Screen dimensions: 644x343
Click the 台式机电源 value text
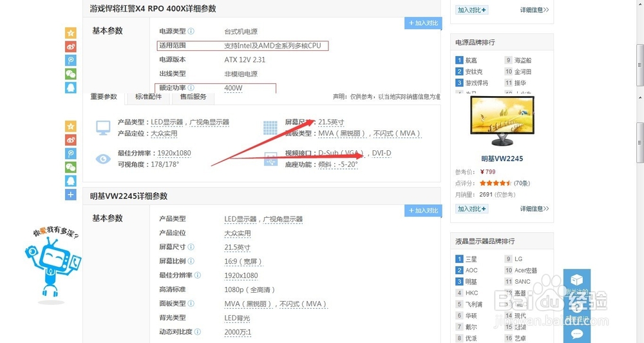click(241, 32)
